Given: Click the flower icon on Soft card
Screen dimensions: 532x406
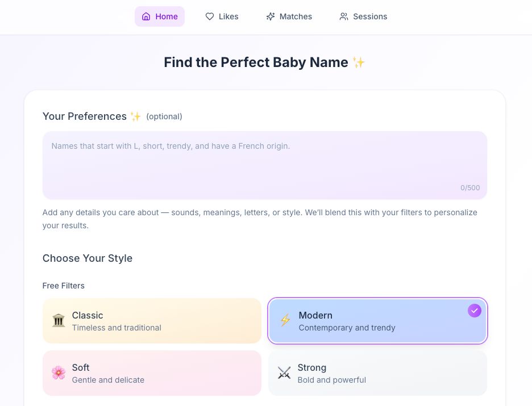Looking at the screenshot, I should (x=59, y=373).
